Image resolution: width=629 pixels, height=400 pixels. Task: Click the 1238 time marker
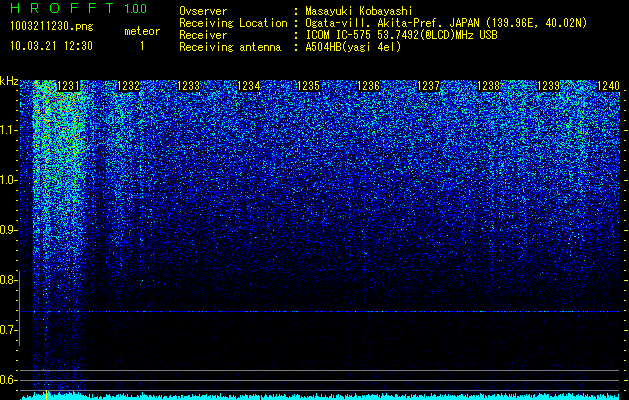pos(489,86)
